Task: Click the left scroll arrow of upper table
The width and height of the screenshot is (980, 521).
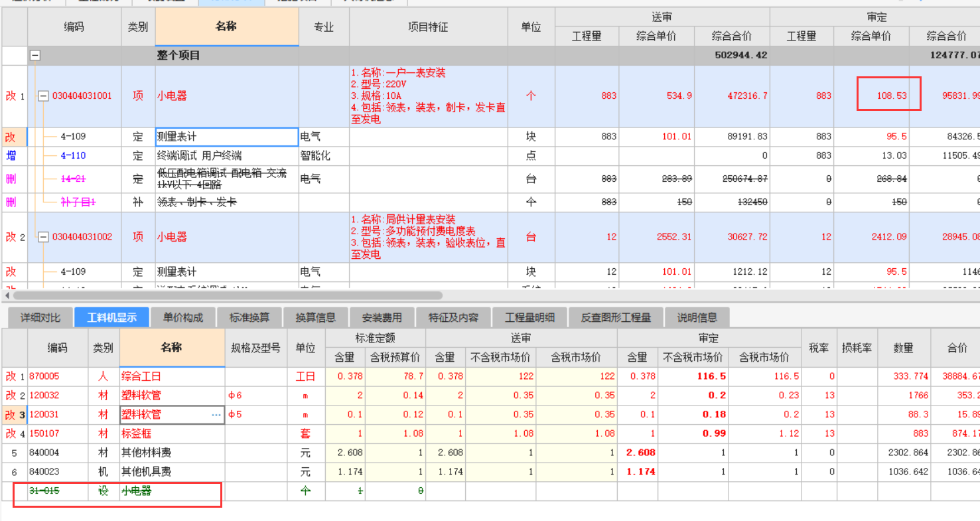Action: point(7,295)
